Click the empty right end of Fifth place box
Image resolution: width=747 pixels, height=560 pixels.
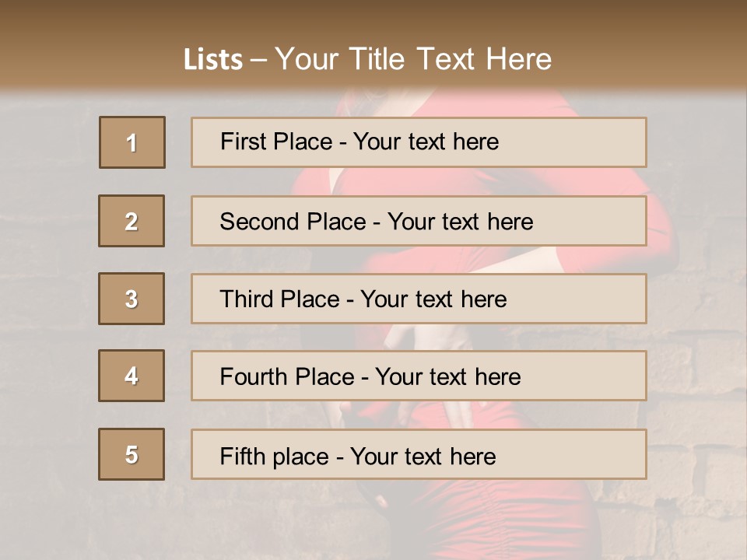click(591, 454)
